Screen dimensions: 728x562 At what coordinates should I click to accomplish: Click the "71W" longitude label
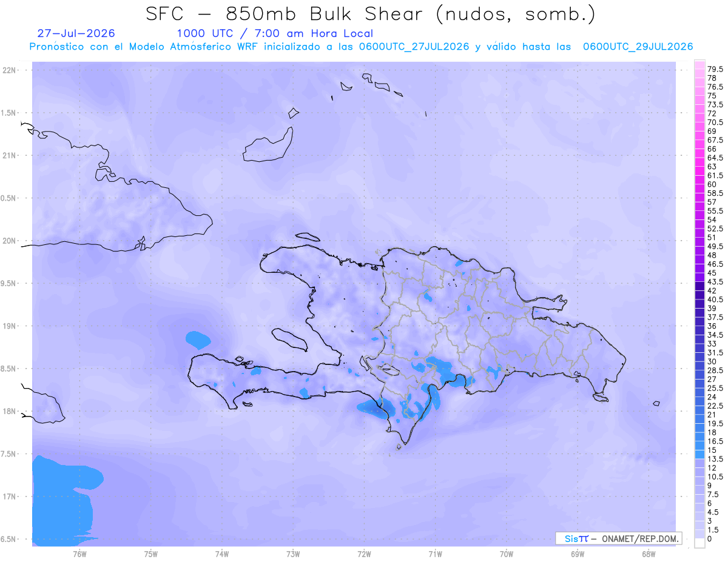[x=435, y=554]
